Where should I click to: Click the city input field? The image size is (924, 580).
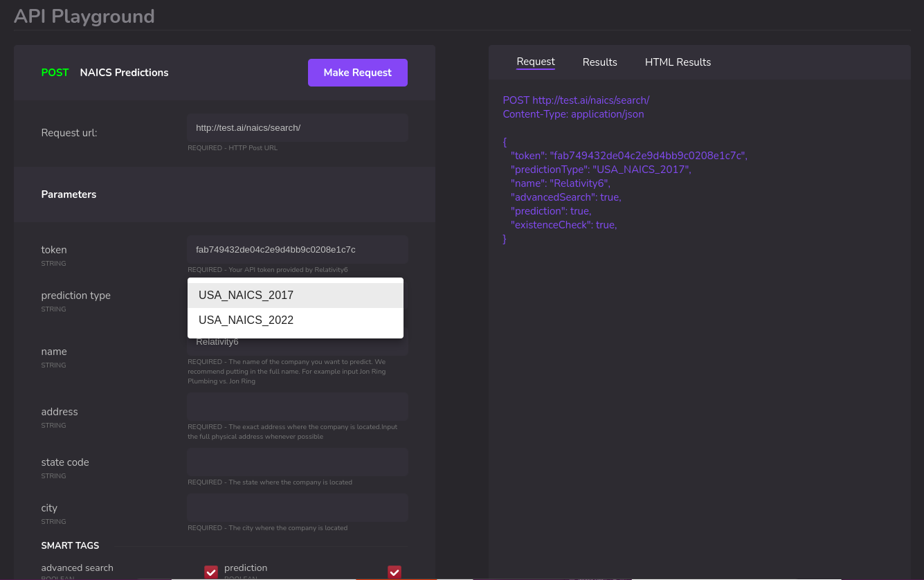click(x=298, y=507)
